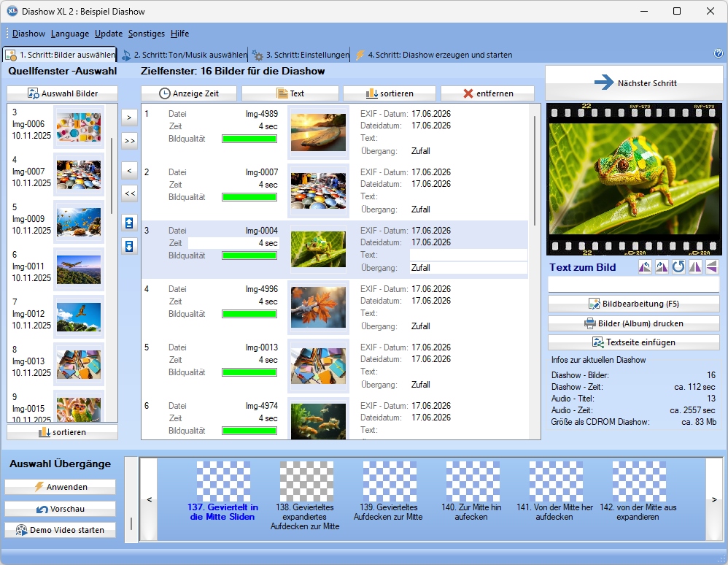Click Anwenden transition apply button
This screenshot has height=565, width=728.
(x=61, y=487)
